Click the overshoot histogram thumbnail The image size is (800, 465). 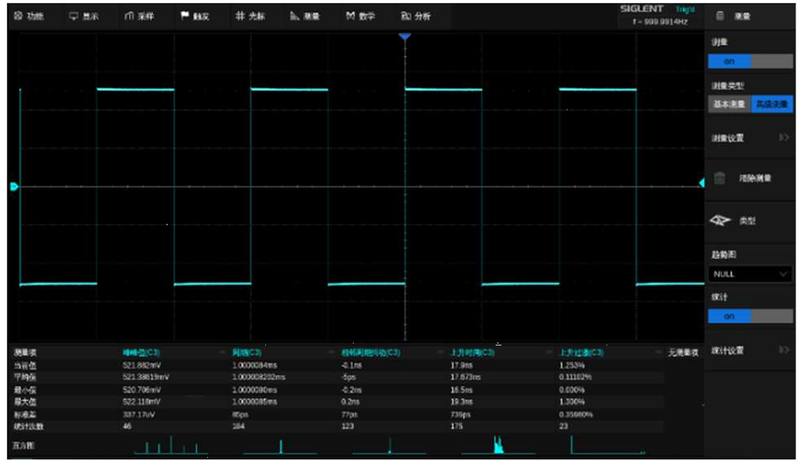[608, 445]
